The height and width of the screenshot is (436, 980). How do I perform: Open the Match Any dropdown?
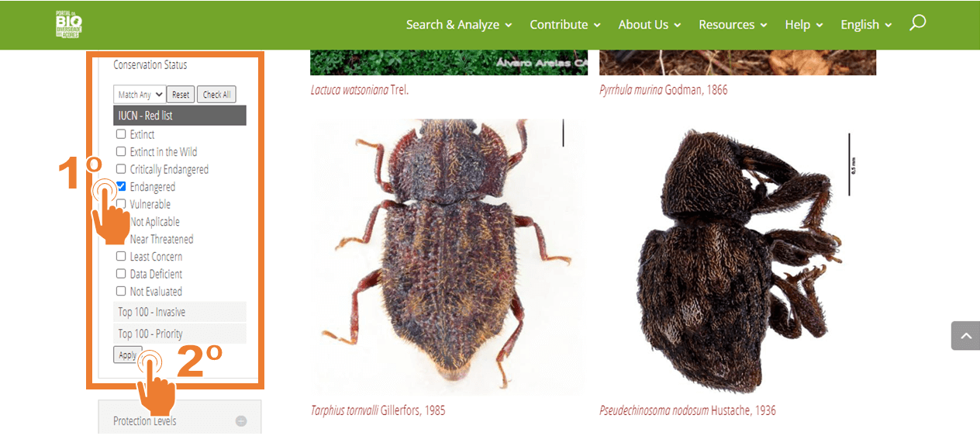[x=140, y=95]
